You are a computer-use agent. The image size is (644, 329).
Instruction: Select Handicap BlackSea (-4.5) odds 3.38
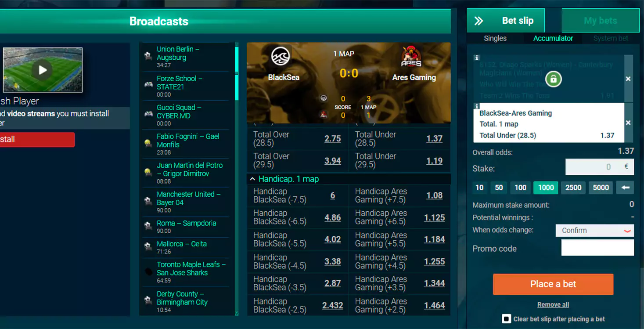tap(332, 261)
